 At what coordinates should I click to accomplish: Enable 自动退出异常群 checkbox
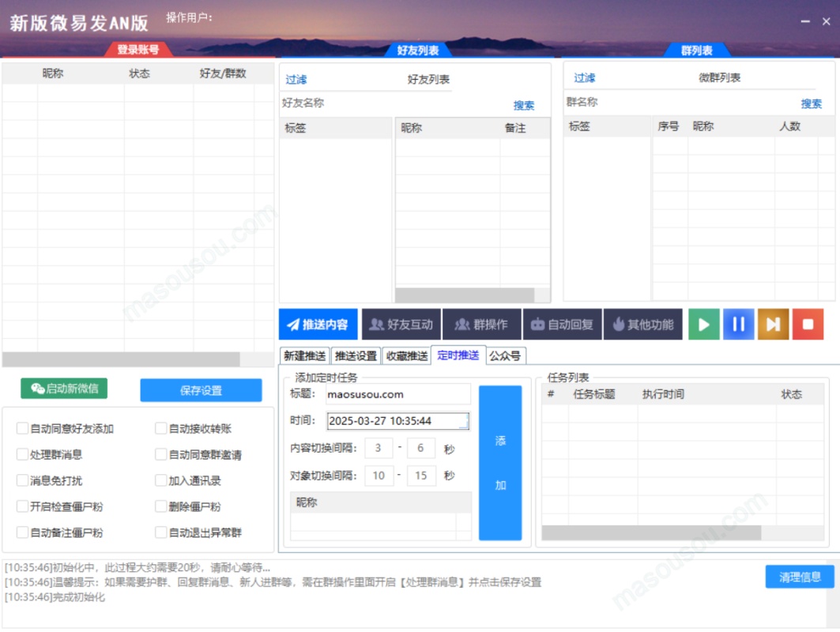(160, 532)
